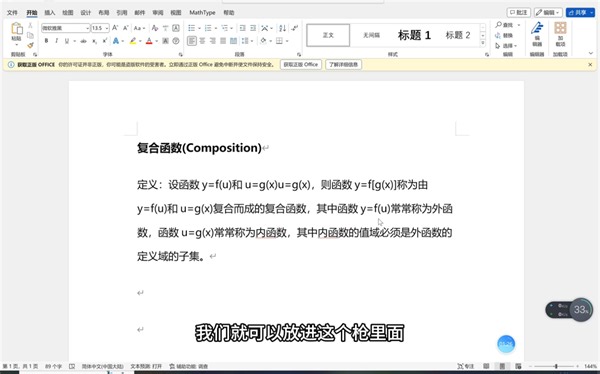Image resolution: width=600 pixels, height=374 pixels.
Task: Click the Copy icon in clipboard group
Action: pyautogui.click(x=31, y=35)
